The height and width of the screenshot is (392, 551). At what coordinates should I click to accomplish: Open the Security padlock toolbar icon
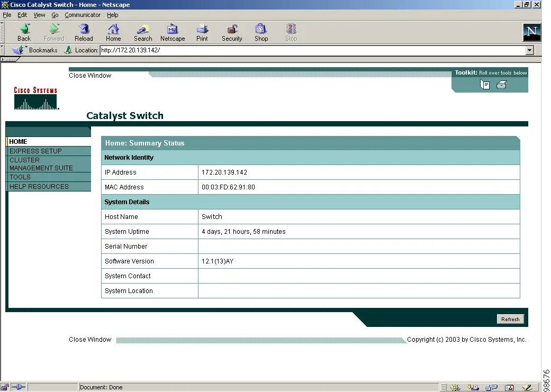tap(232, 29)
